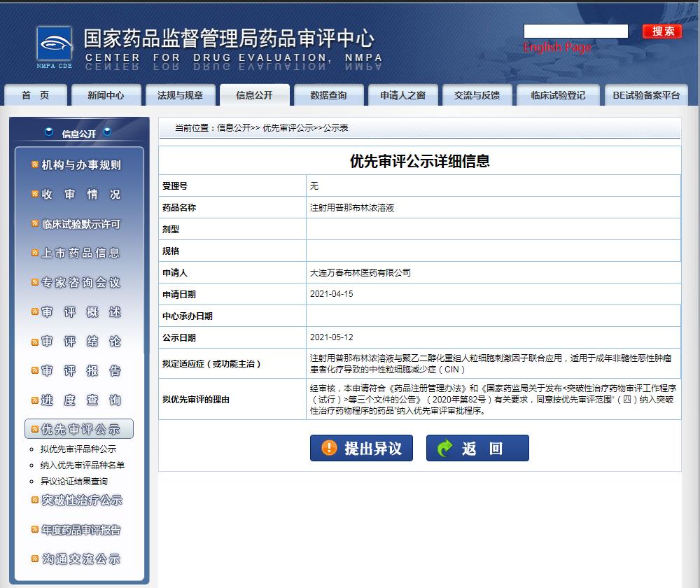Viewport: 700px width, 588px height.
Task: Expand the 优先审评公示 sidebar section
Action: (x=80, y=429)
